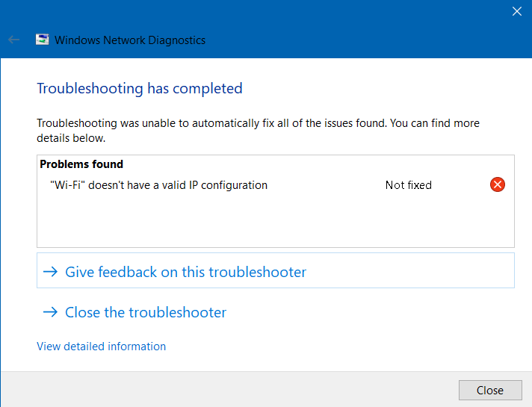Click the Windows Network Diagnostics title text
Image resolution: width=532 pixels, height=407 pixels.
130,40
